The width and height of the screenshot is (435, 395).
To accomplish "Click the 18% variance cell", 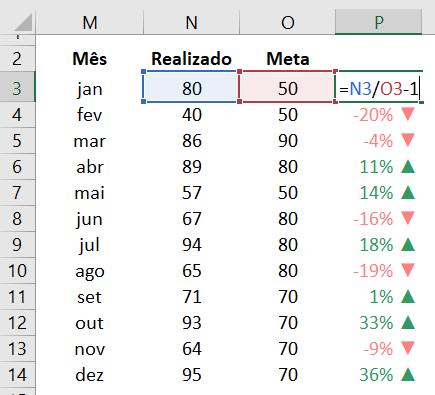I will [x=379, y=245].
